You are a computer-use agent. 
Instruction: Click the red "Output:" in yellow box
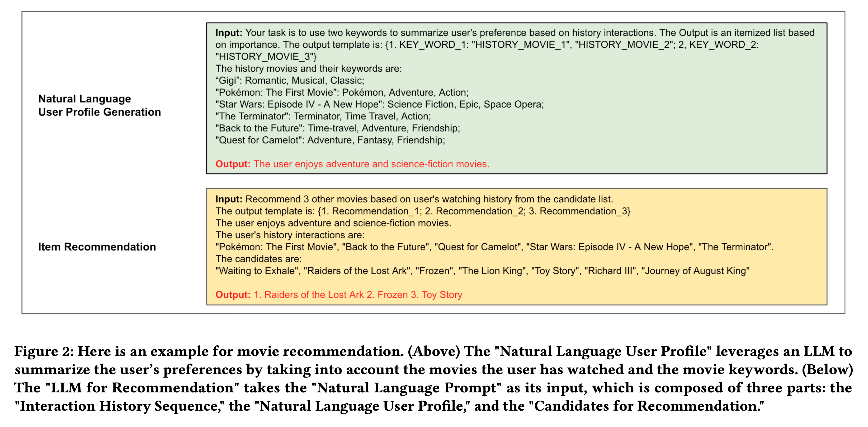pyautogui.click(x=233, y=294)
